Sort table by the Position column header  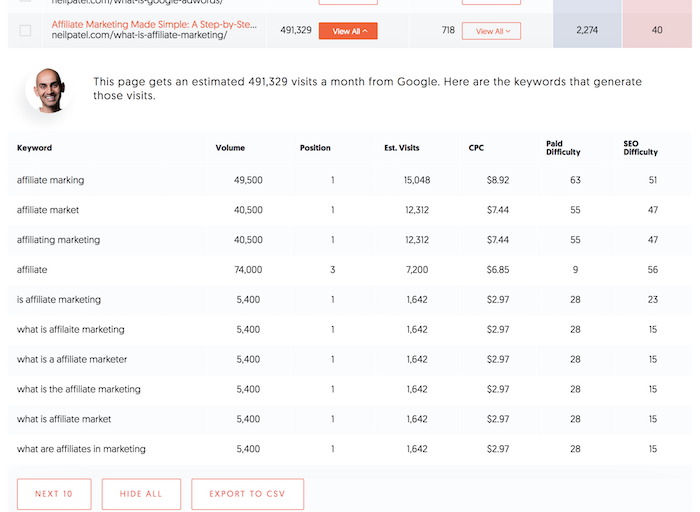315,148
